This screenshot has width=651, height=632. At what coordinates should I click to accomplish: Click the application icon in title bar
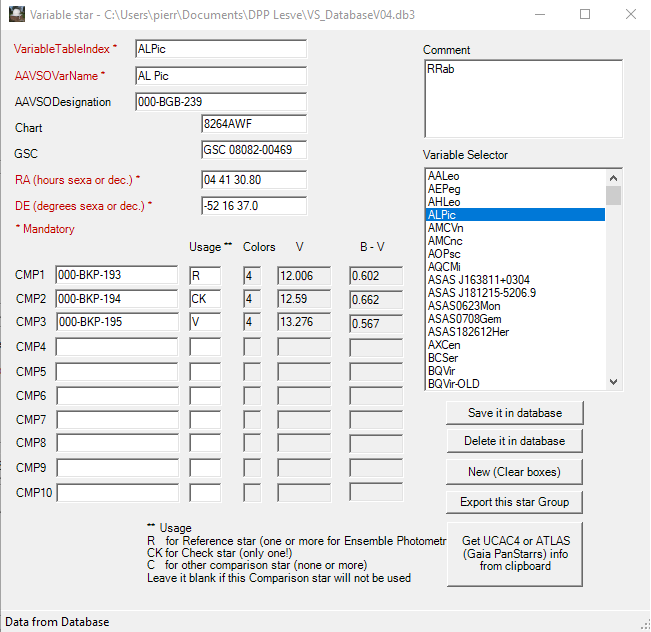point(17,15)
